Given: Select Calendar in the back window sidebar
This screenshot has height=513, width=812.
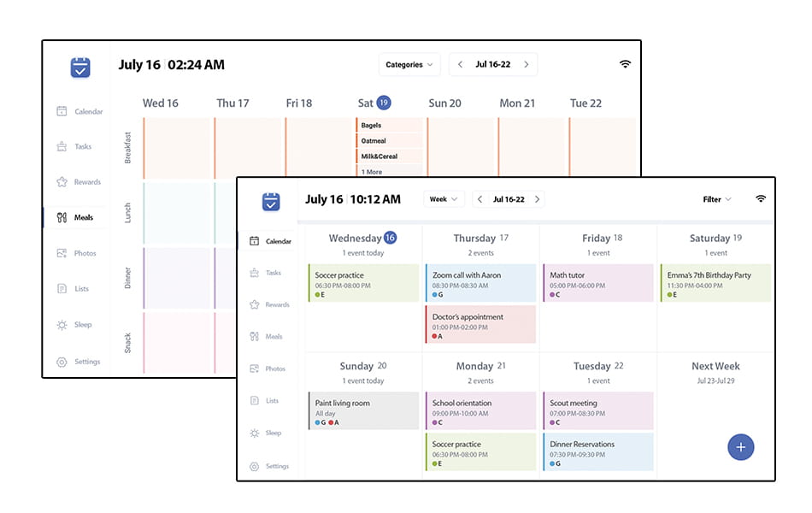Looking at the screenshot, I should click(79, 111).
